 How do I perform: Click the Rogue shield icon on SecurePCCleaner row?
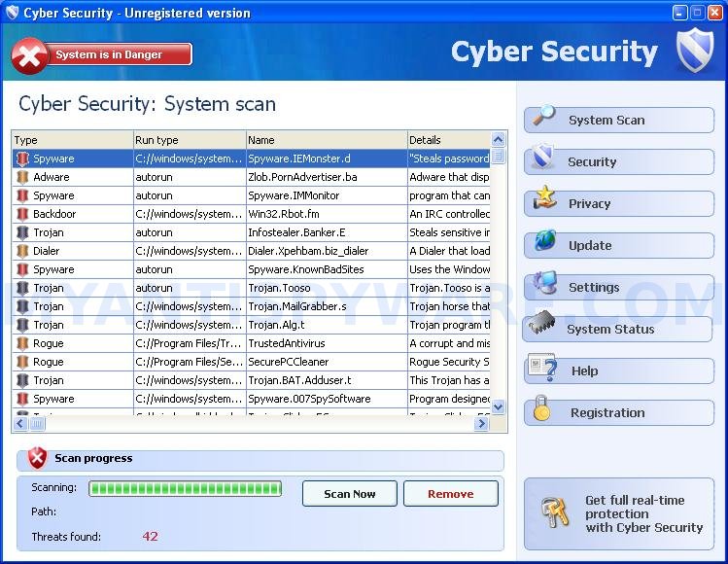(22, 362)
